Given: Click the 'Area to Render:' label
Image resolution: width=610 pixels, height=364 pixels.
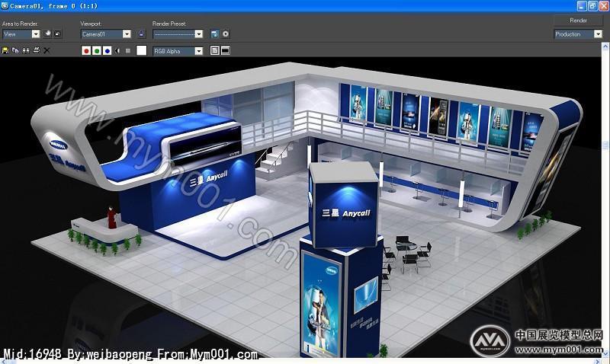Looking at the screenshot, I should 20,24.
